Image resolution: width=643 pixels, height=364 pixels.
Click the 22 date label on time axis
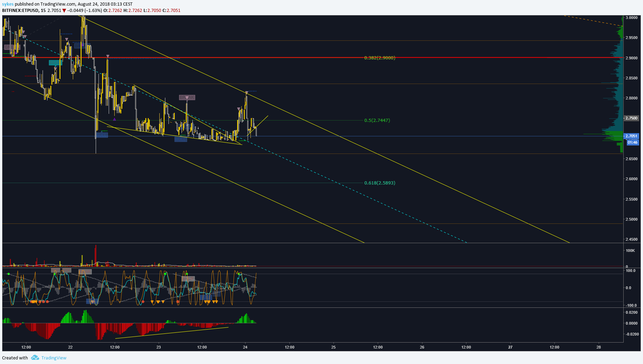coord(70,347)
